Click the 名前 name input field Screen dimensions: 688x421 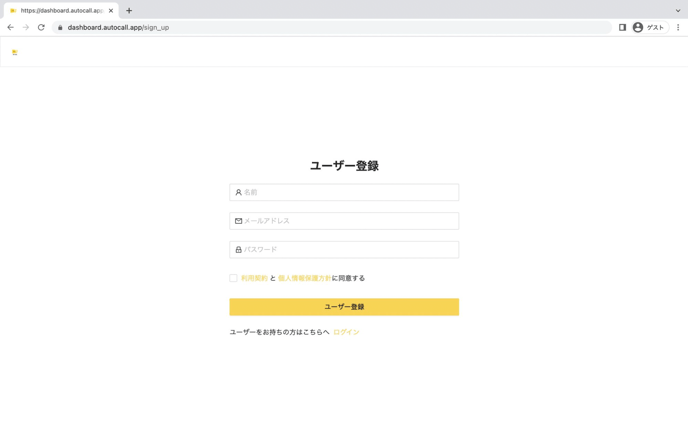tap(344, 192)
